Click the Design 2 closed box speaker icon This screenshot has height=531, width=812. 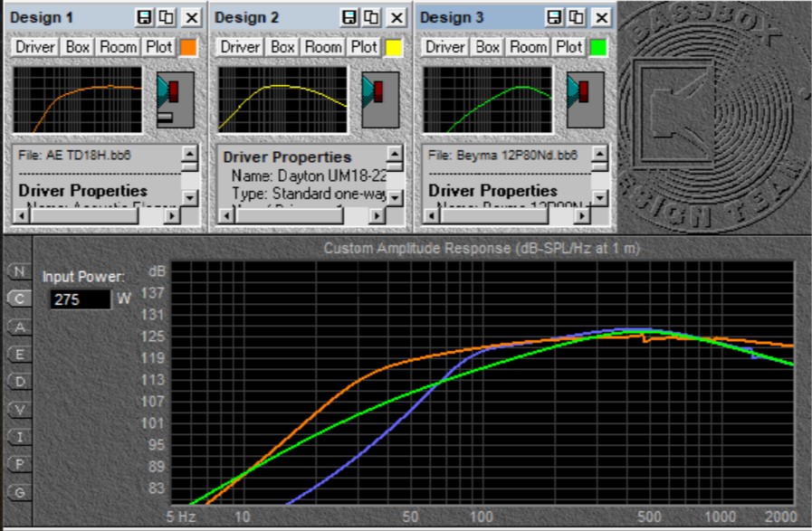click(380, 100)
